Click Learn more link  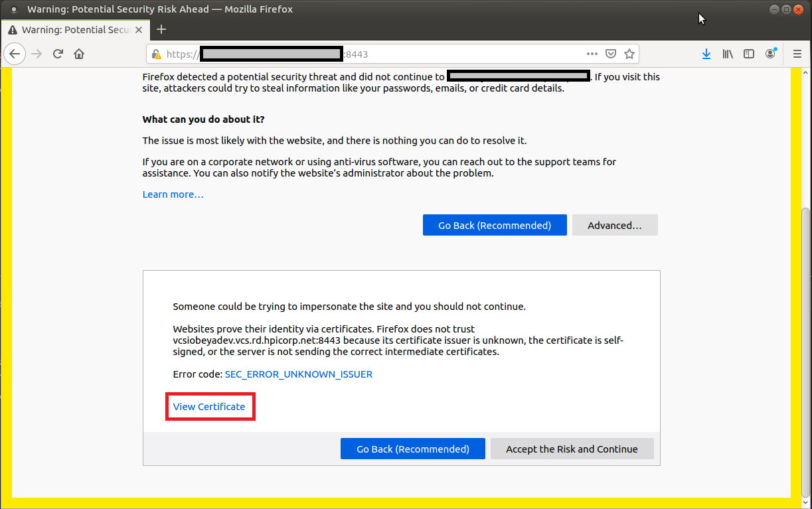tap(173, 194)
